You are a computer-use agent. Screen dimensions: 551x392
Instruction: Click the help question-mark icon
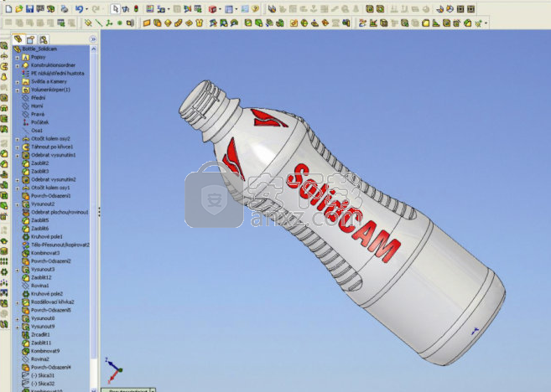coord(255,8)
